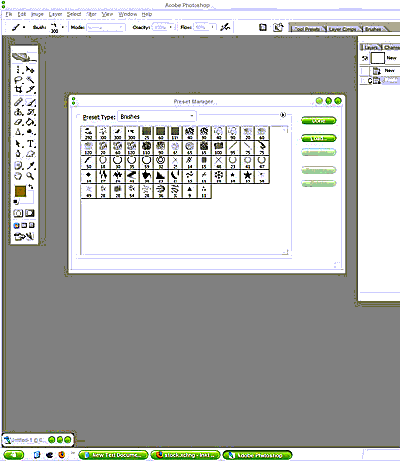Screen dimensions: 400x461
Task: Switch to stock.xchng Firefox taskbar window
Action: coord(185,455)
